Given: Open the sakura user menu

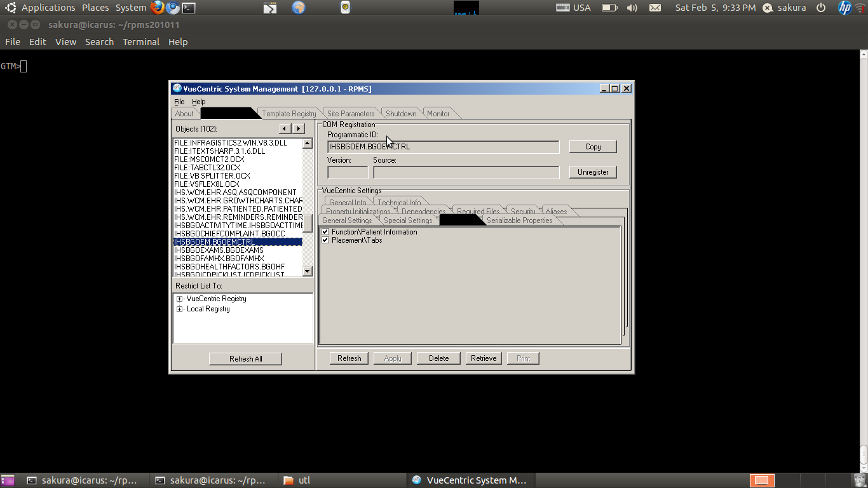Looking at the screenshot, I should pyautogui.click(x=785, y=8).
